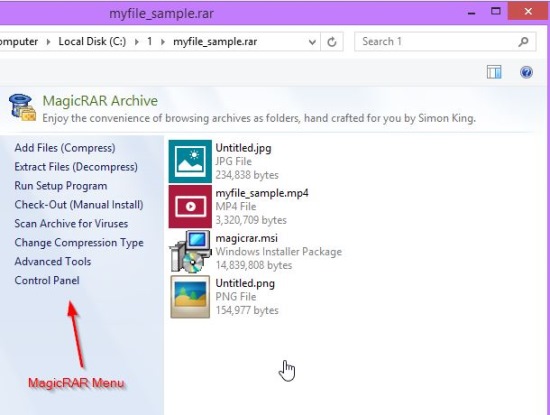Image resolution: width=550 pixels, height=415 pixels.
Task: Toggle the preview pane icon
Action: coord(494,72)
